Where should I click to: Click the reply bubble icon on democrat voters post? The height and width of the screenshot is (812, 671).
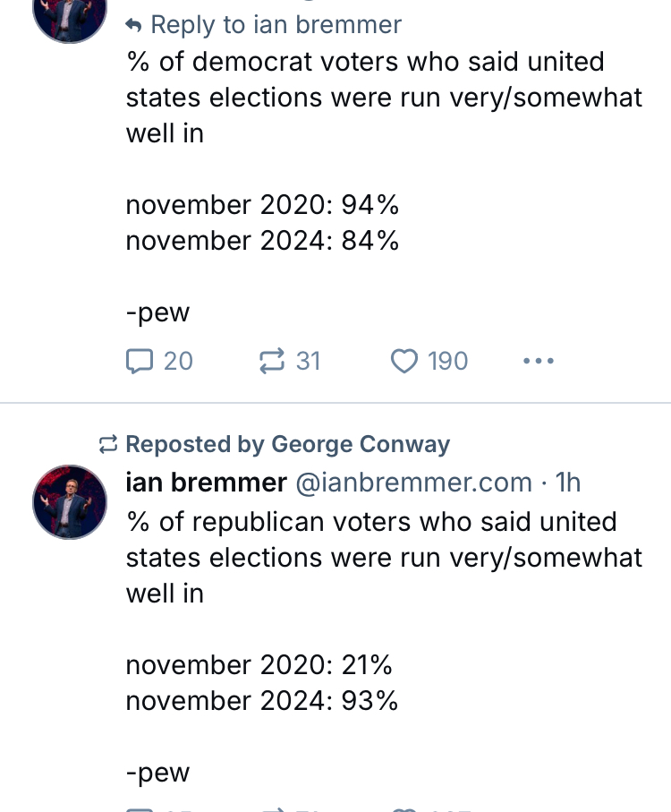[139, 361]
